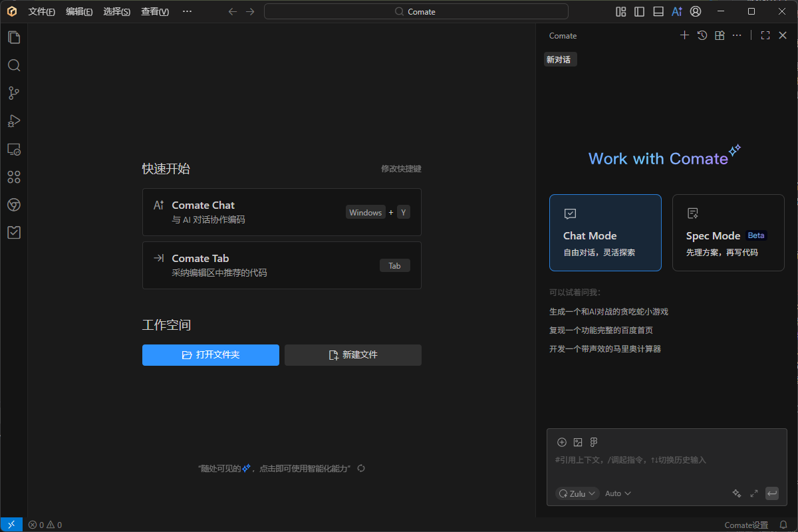Show more menus via the ellipsis
Image resolution: width=798 pixels, height=532 pixels.
[187, 11]
